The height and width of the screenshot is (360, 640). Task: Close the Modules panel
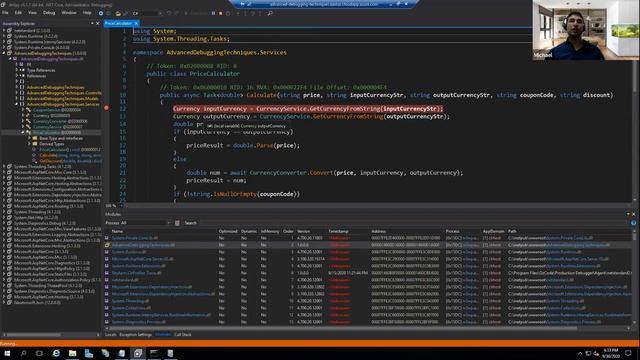pos(633,214)
